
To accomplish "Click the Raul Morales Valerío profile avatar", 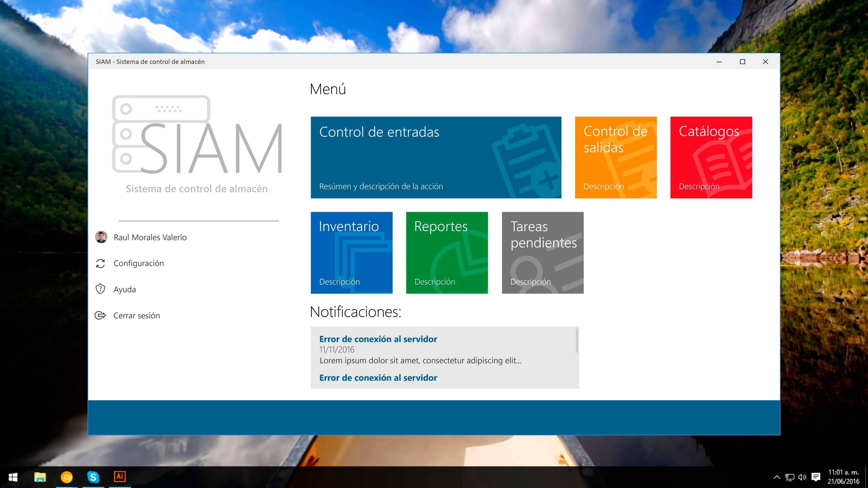I will point(101,237).
